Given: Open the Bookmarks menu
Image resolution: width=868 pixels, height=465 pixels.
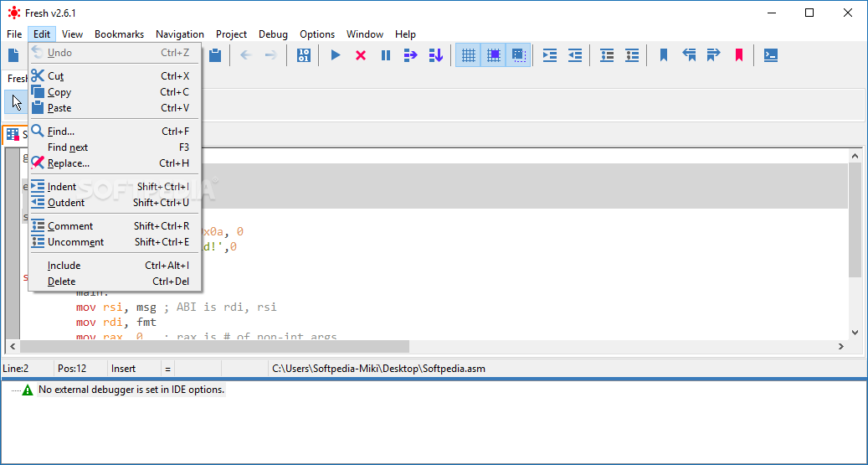Looking at the screenshot, I should point(119,34).
